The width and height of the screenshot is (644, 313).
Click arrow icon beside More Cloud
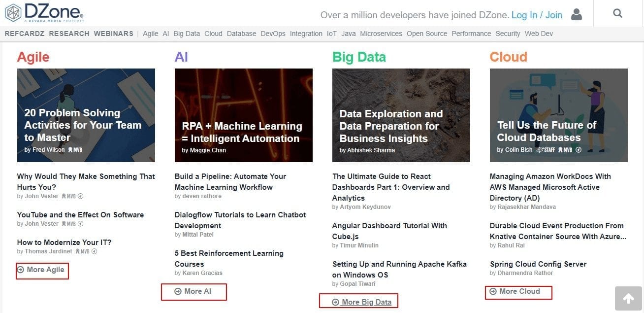[x=493, y=291]
